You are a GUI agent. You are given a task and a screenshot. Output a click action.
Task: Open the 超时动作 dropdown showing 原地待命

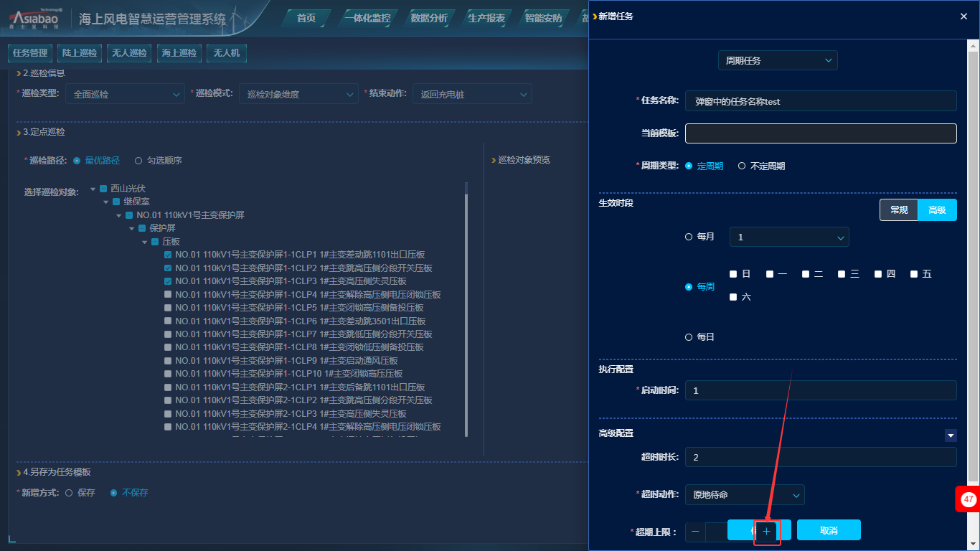(745, 495)
